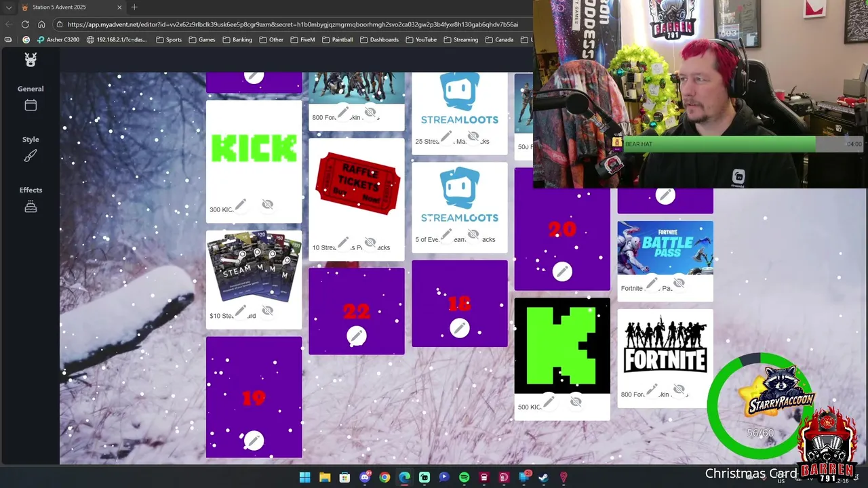Reload the browser page
Screen dimensions: 868x488
pyautogui.click(x=25, y=24)
